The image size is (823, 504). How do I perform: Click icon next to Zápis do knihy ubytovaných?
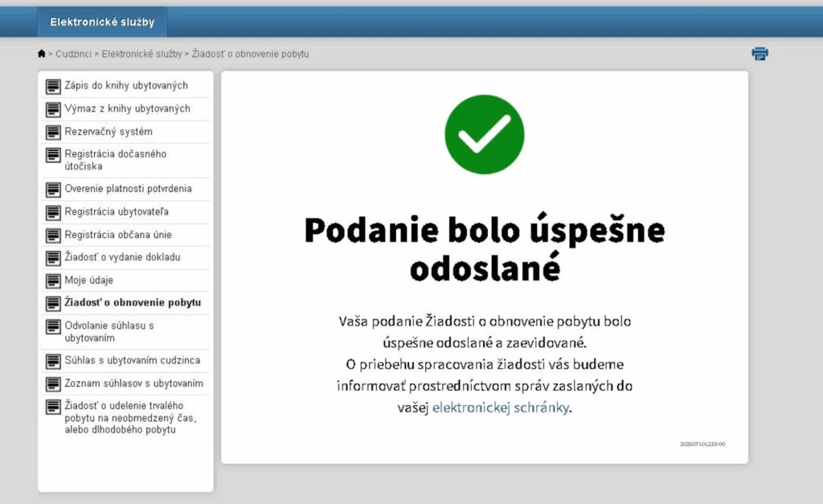(53, 86)
